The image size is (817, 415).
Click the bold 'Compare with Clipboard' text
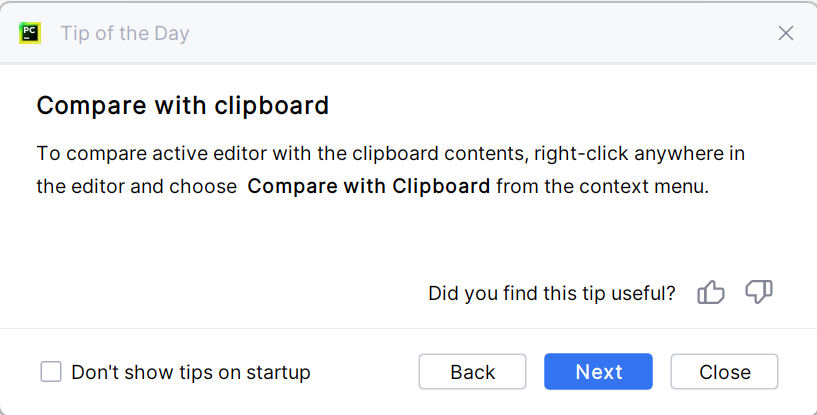point(369,186)
